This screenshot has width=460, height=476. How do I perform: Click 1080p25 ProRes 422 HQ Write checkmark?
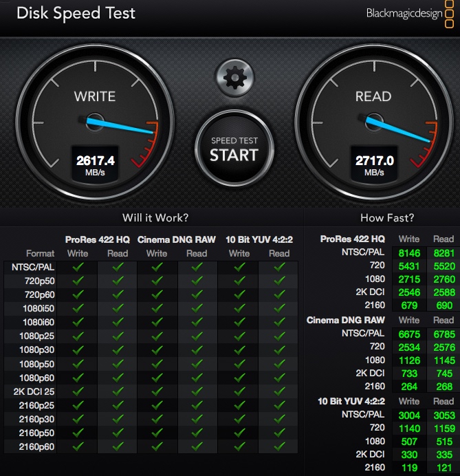[x=78, y=336]
